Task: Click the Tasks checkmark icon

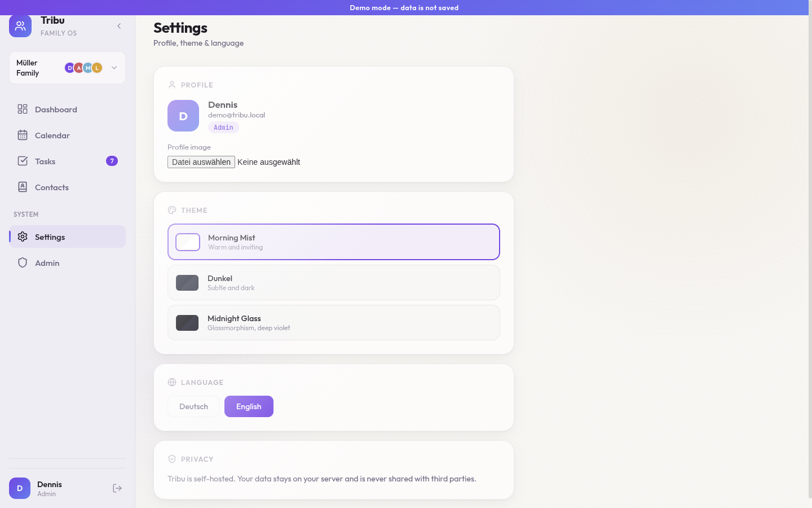Action: pos(23,161)
